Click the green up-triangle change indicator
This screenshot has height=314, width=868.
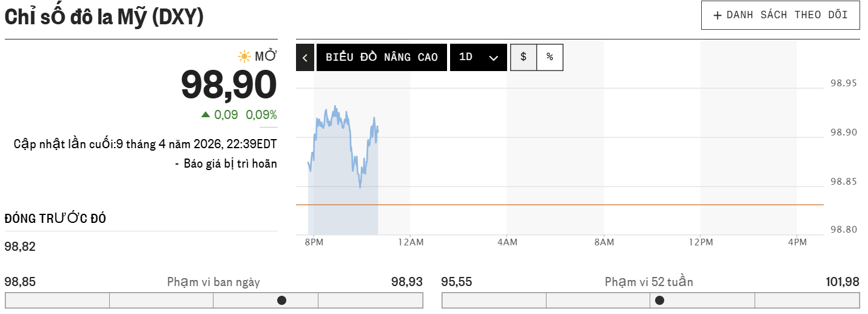click(x=206, y=114)
